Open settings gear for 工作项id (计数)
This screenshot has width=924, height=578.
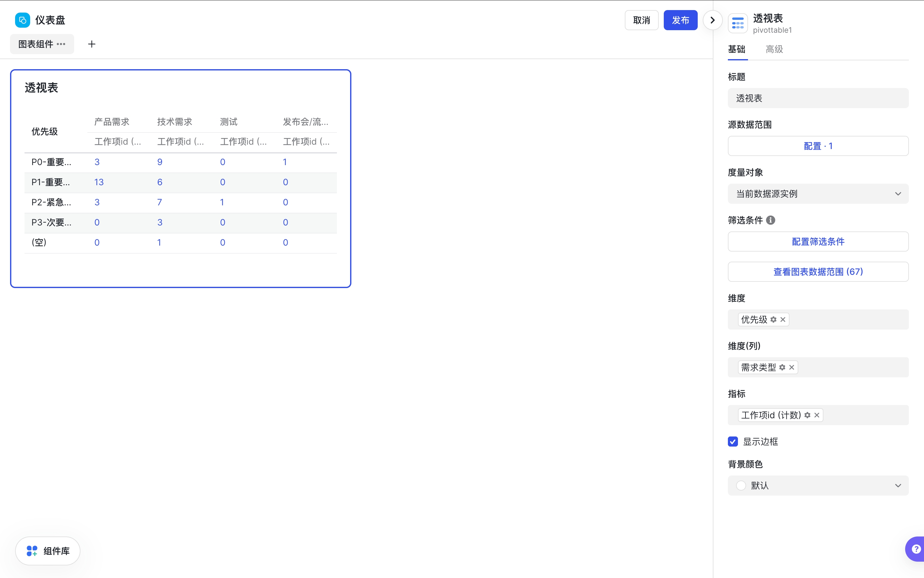pos(807,415)
